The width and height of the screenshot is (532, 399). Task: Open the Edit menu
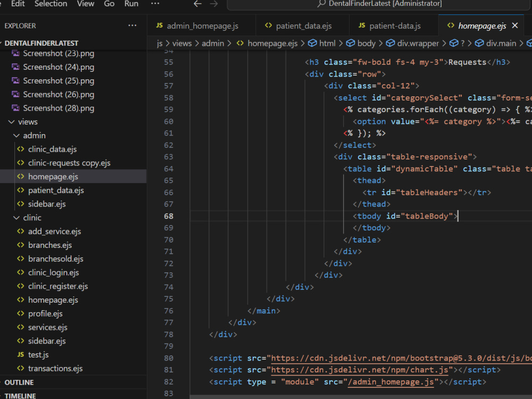pos(18,4)
